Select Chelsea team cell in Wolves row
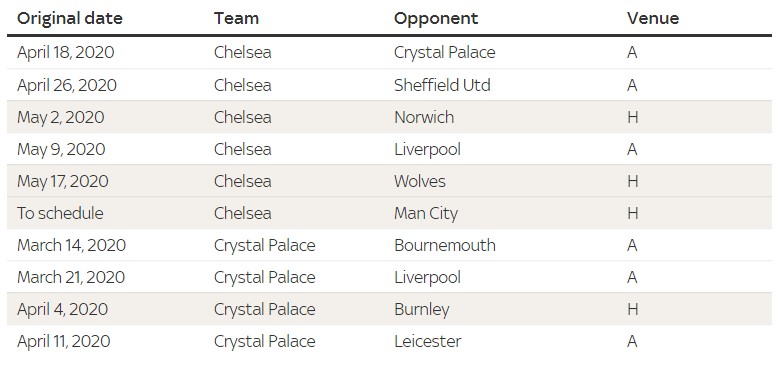The image size is (780, 373). (243, 181)
